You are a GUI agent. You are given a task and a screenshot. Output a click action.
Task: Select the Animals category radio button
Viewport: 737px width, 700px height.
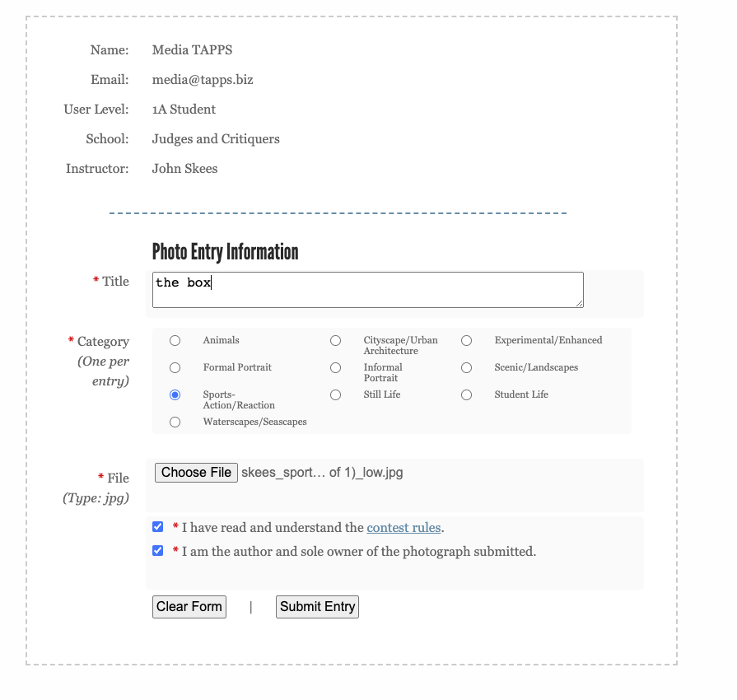click(175, 340)
